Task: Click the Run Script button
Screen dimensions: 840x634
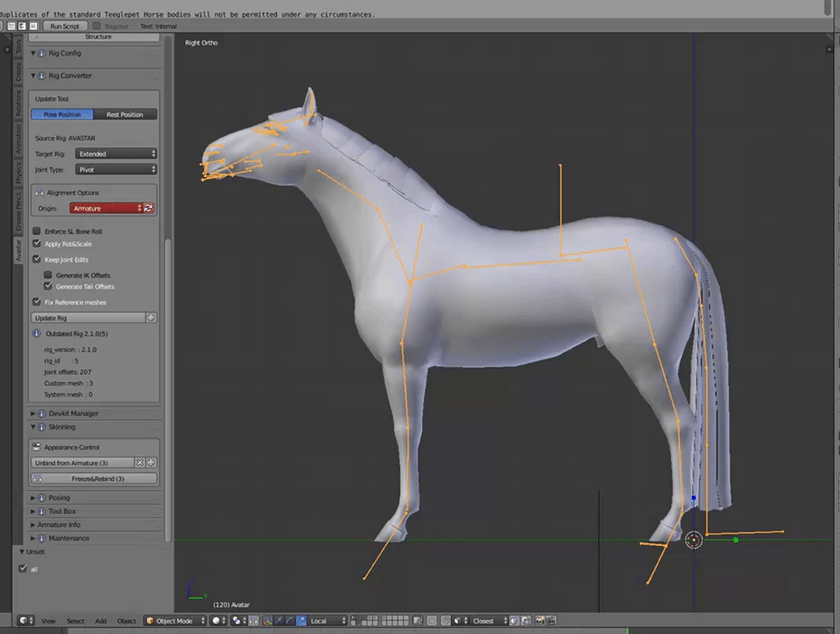Action: pyautogui.click(x=64, y=26)
